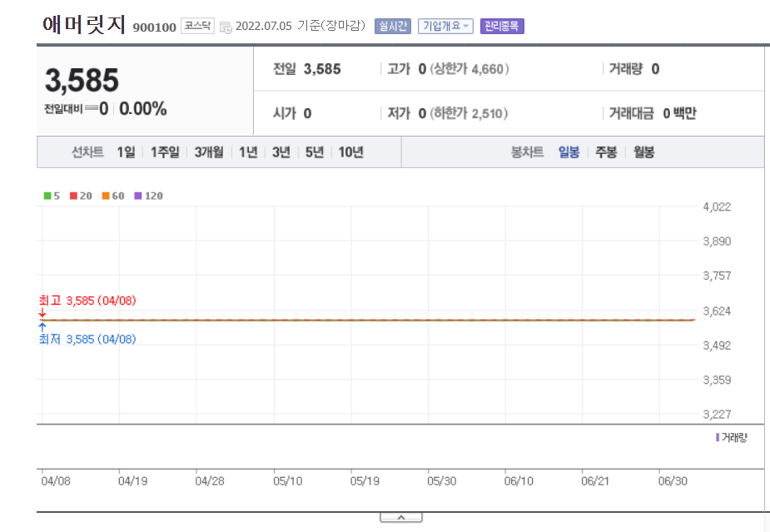
Task: Click the 05/19 date axis label
Action: 365,481
